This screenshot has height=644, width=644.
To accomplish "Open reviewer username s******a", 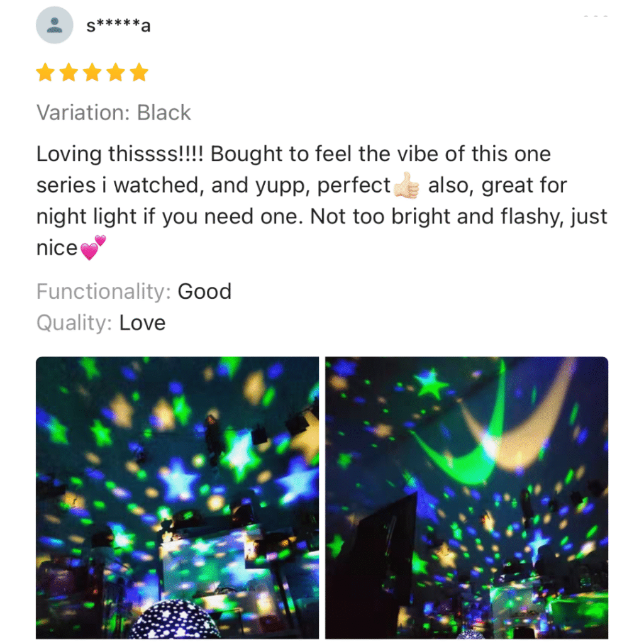I will [118, 25].
